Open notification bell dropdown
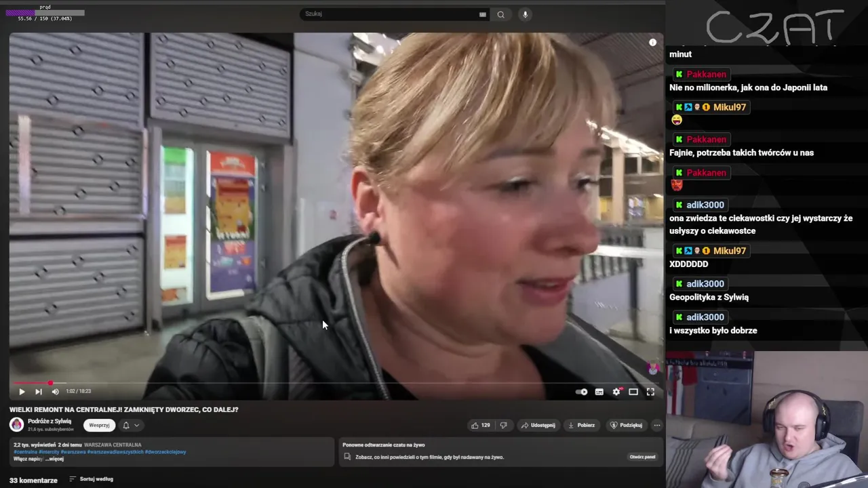The height and width of the screenshot is (488, 868). [x=131, y=425]
